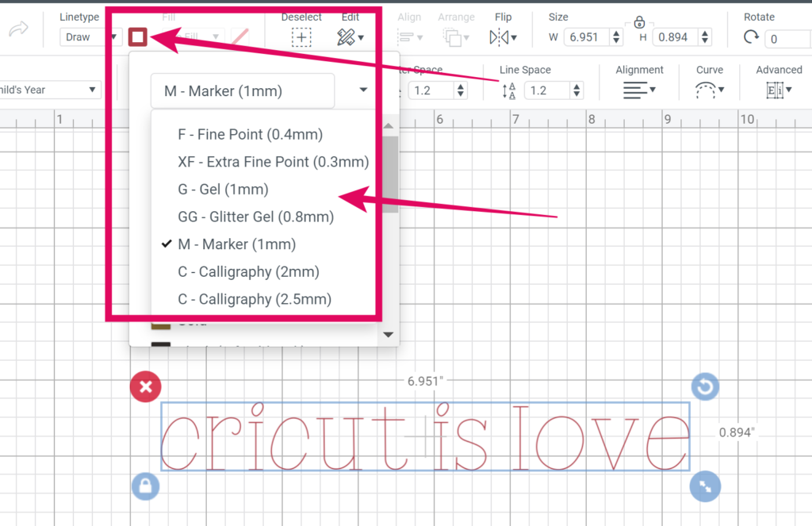Click the height H input field
Image resolution: width=812 pixels, height=526 pixels.
click(x=675, y=37)
